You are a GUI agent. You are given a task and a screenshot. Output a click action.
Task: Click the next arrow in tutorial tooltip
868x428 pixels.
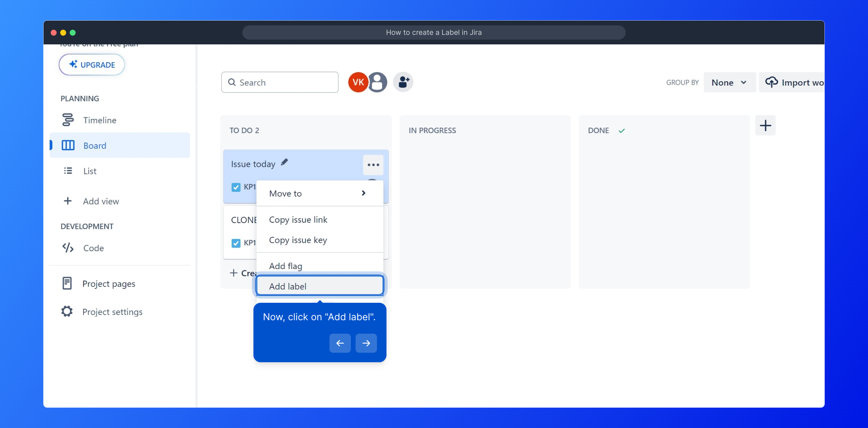[366, 343]
